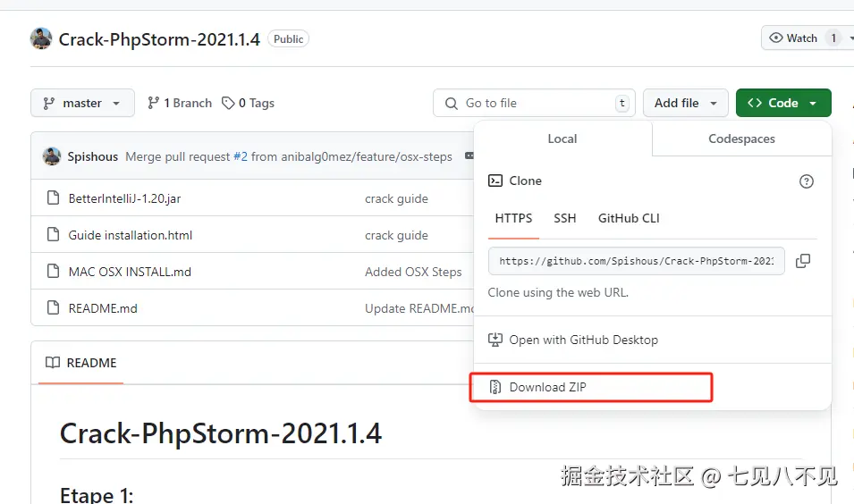Image resolution: width=854 pixels, height=504 pixels.
Task: Open the BetterIntelliJ-1.20.jar file
Action: coord(124,198)
